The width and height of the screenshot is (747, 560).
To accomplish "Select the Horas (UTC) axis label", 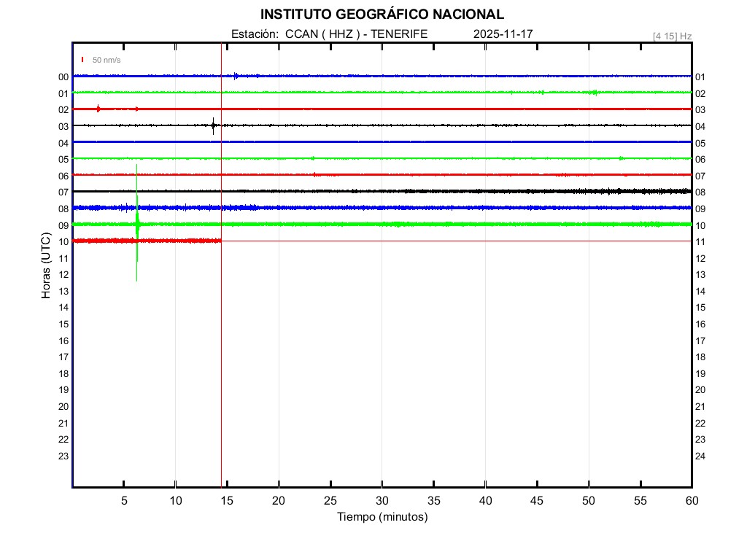I will tap(46, 266).
